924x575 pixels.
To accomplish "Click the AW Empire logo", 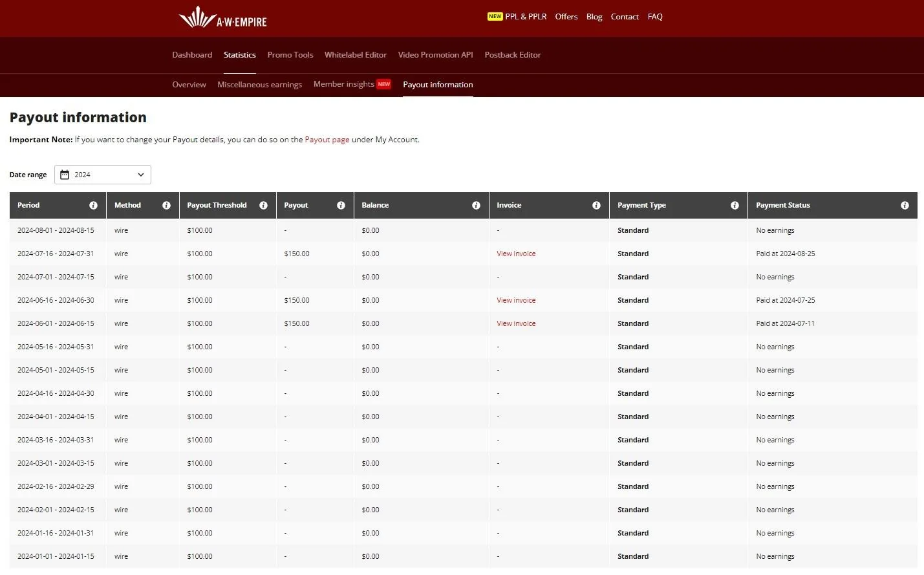I will pyautogui.click(x=222, y=17).
